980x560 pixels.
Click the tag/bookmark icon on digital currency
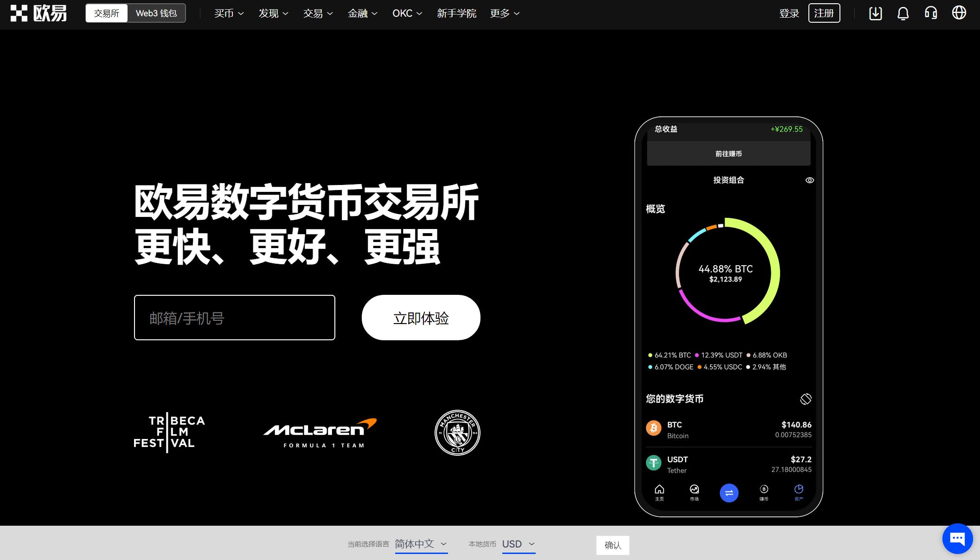coord(806,398)
